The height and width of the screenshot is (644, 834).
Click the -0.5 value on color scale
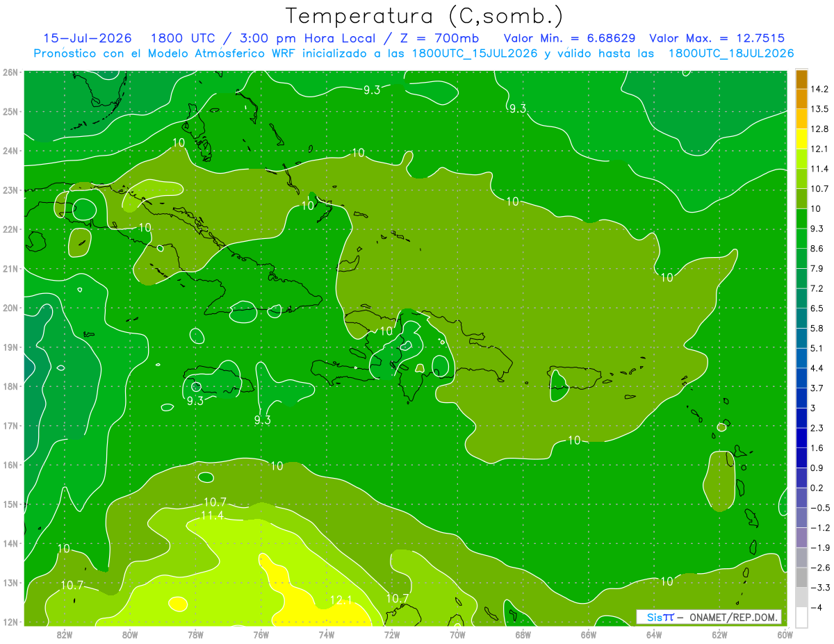[819, 508]
